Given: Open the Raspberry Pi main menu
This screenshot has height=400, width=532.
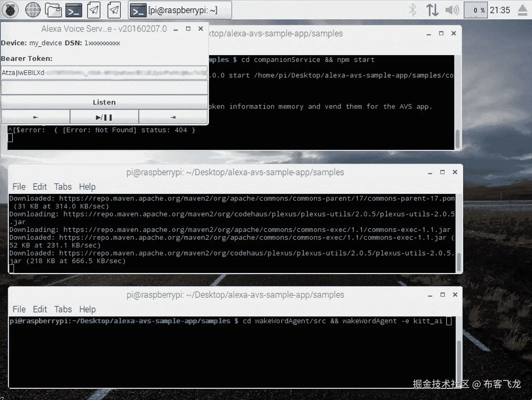Looking at the screenshot, I should pyautogui.click(x=10, y=10).
